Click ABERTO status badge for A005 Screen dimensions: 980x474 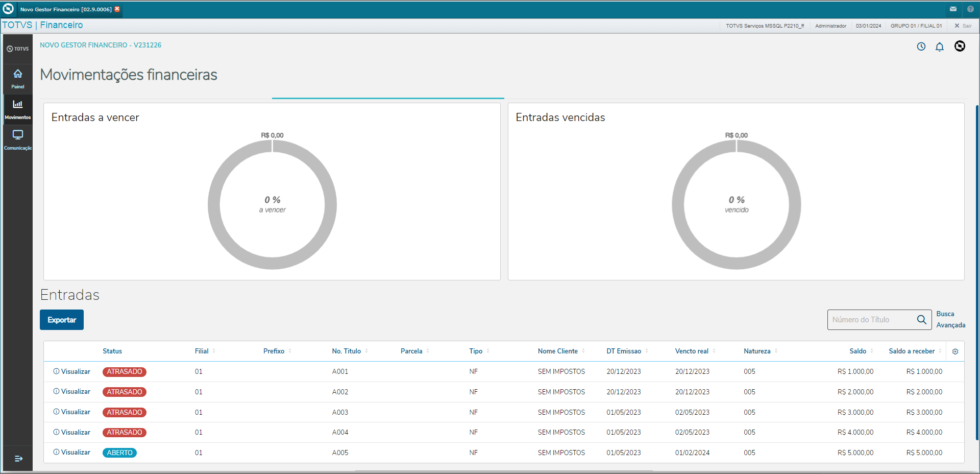119,453
